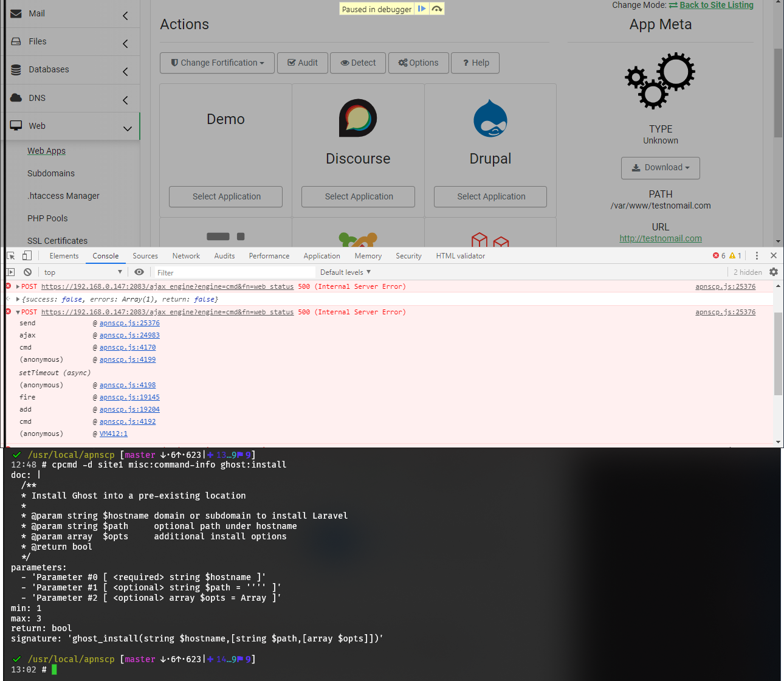784x681 pixels.
Task: Open the top context selector dropdown
Action: (83, 272)
